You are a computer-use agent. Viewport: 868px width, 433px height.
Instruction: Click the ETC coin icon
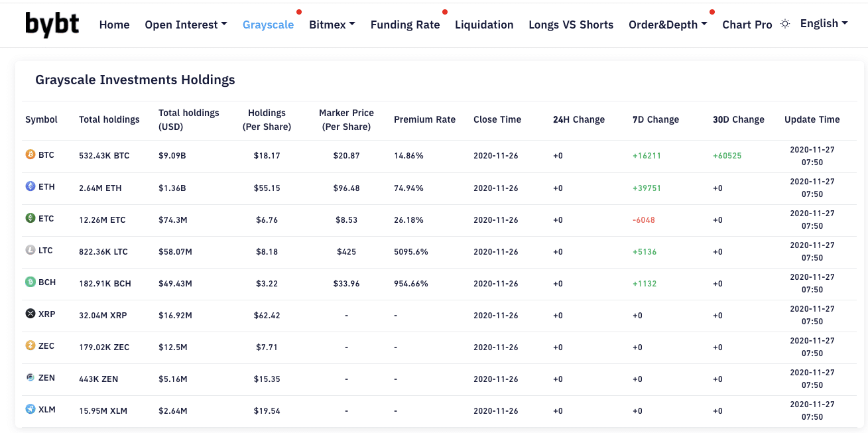(x=30, y=218)
